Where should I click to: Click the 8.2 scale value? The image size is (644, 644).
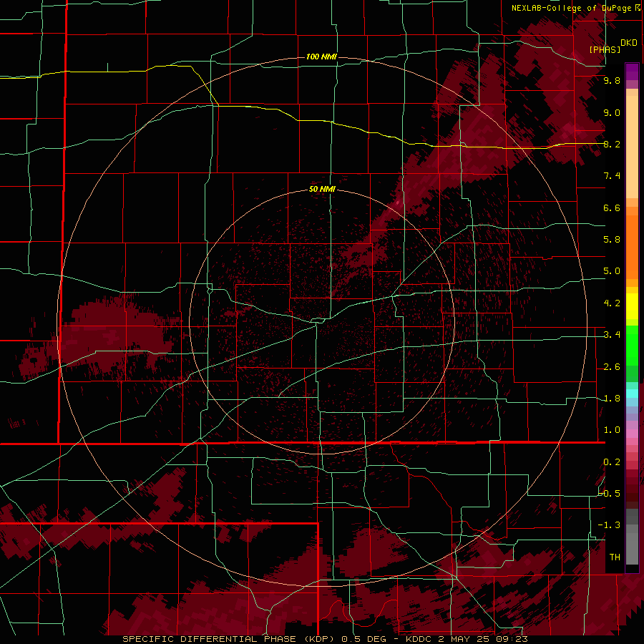(x=612, y=144)
